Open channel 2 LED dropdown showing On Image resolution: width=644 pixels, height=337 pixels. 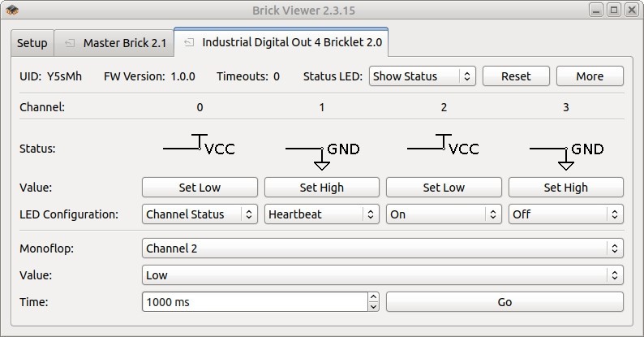click(444, 214)
